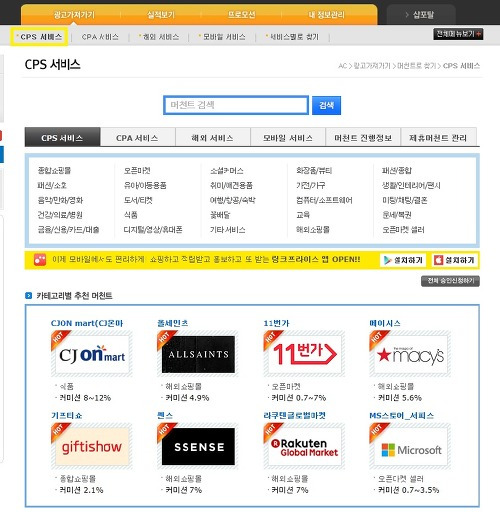Install app via Apple App Store button
500x518 pixels.
coord(454,260)
